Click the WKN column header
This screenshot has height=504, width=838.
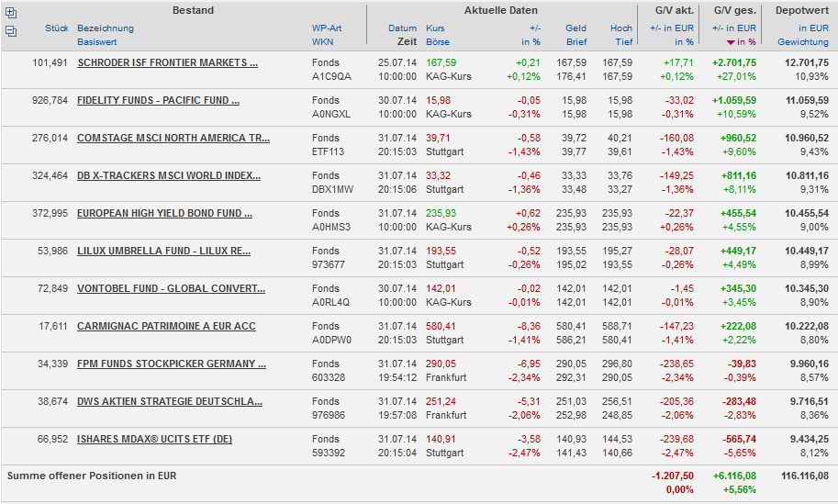pos(322,42)
